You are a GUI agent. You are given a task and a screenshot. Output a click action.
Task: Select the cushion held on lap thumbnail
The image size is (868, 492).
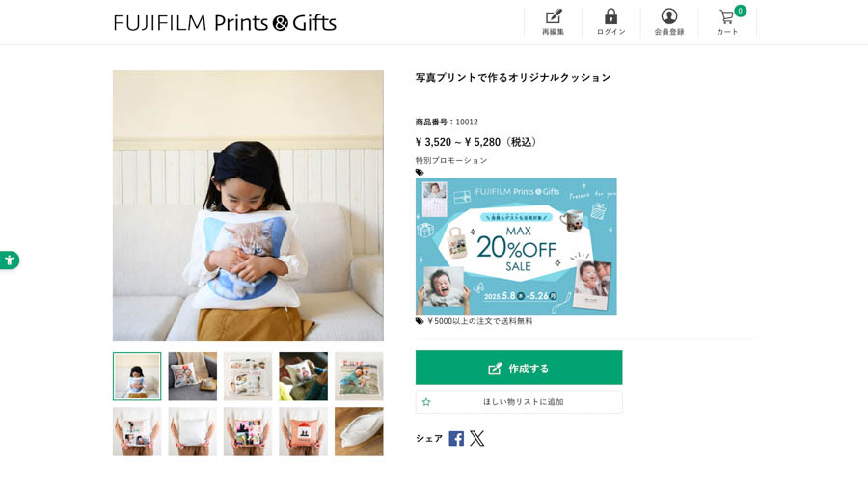pos(303,376)
